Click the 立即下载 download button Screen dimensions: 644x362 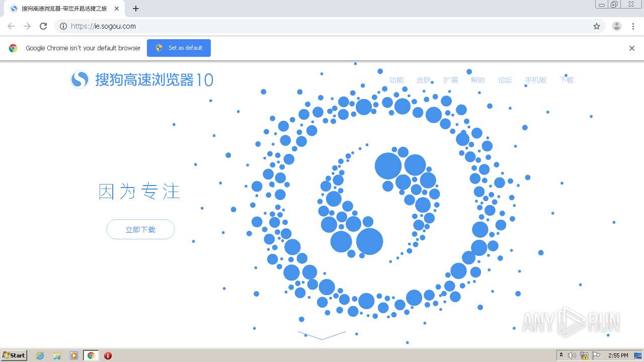coord(140,229)
